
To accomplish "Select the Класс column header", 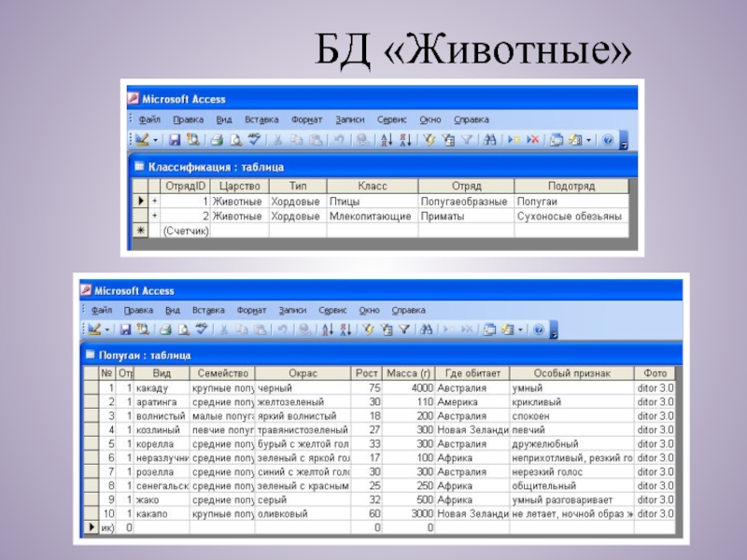I will 373,186.
